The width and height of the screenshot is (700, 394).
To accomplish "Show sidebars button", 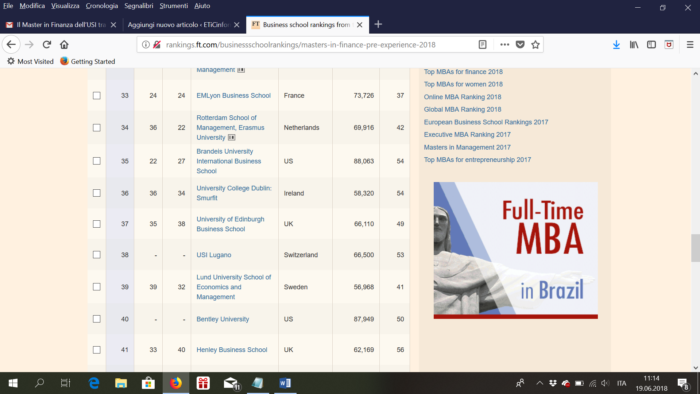I will click(651, 45).
